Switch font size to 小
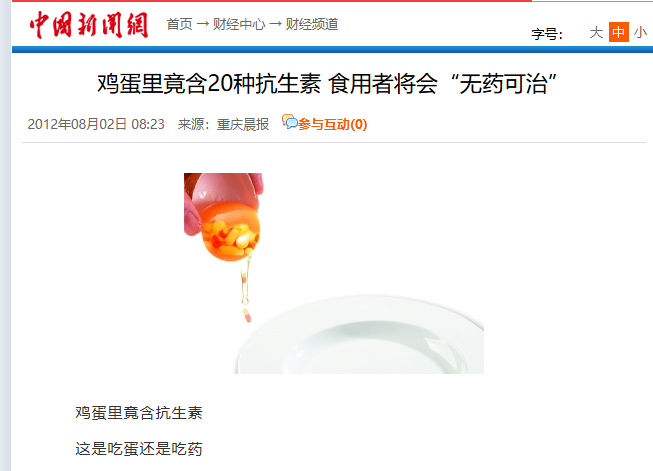The image size is (653, 471). (x=640, y=32)
